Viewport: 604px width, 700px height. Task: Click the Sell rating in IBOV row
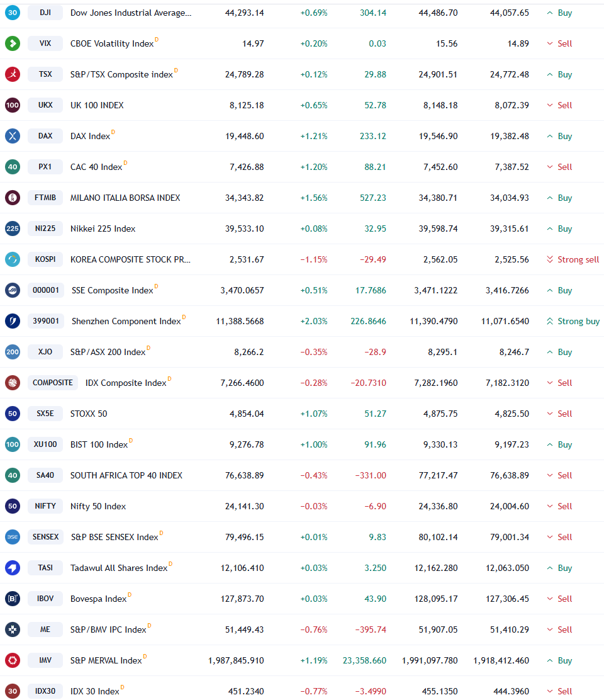point(559,599)
